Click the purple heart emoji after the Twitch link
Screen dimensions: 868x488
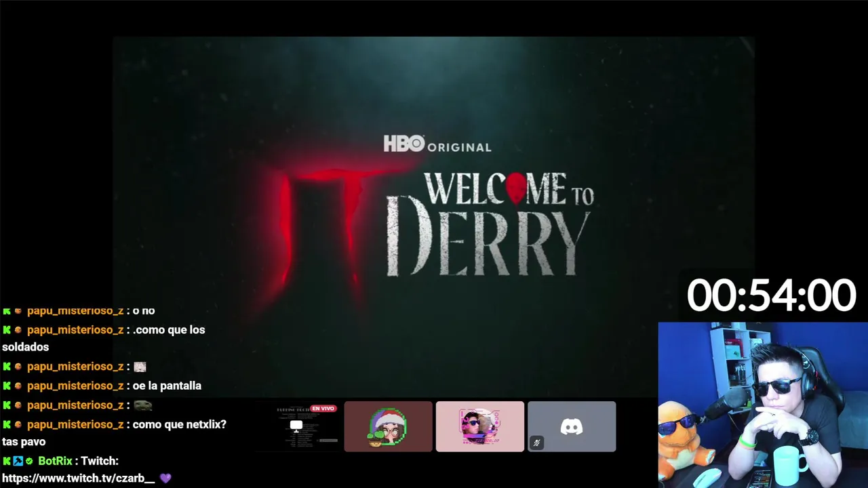coord(165,478)
